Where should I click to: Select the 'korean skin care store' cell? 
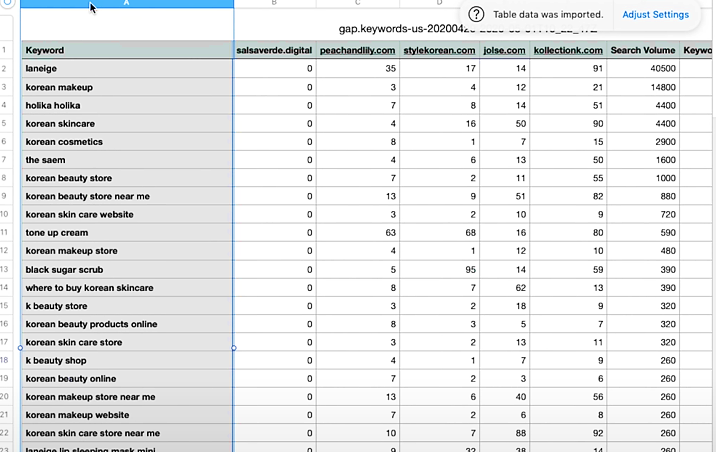[x=127, y=342]
